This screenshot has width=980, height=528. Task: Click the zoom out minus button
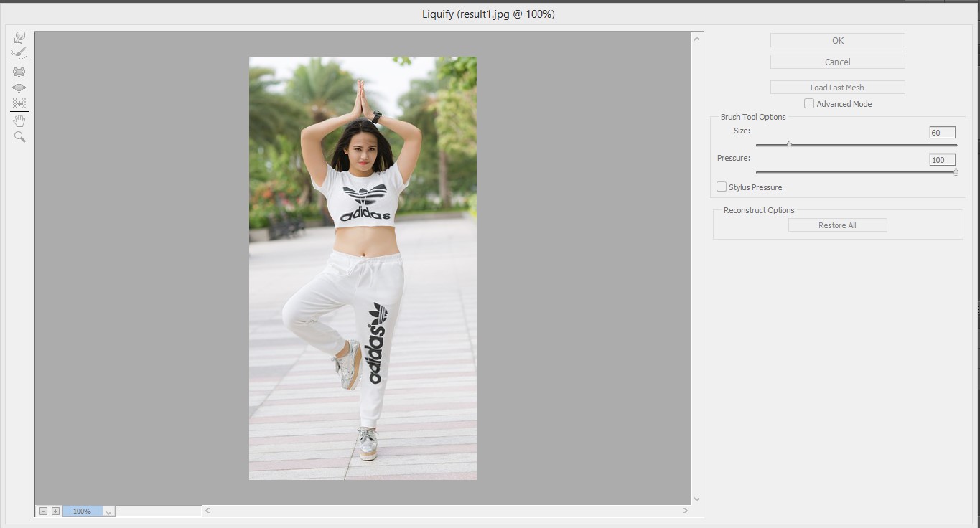pos(43,511)
